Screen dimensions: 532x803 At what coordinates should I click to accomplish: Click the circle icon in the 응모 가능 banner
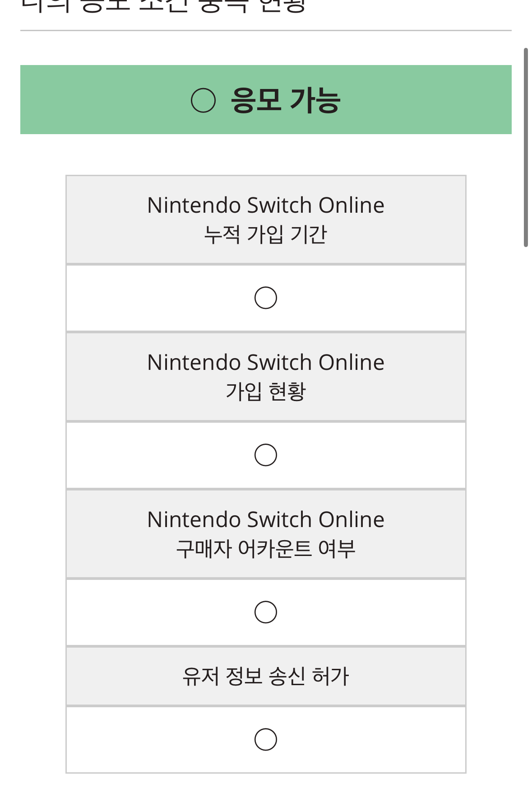(203, 100)
